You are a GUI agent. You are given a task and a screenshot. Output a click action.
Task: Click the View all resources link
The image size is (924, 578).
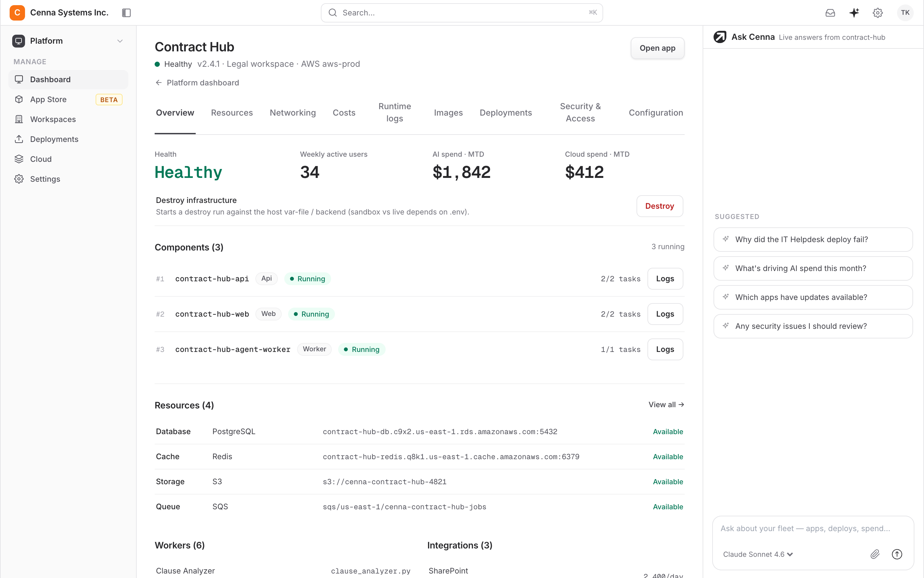(666, 405)
